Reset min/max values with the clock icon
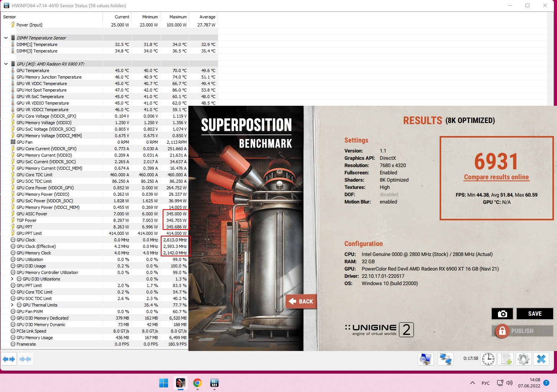Viewport: 557px width, 392px height. pyautogui.click(x=488, y=359)
